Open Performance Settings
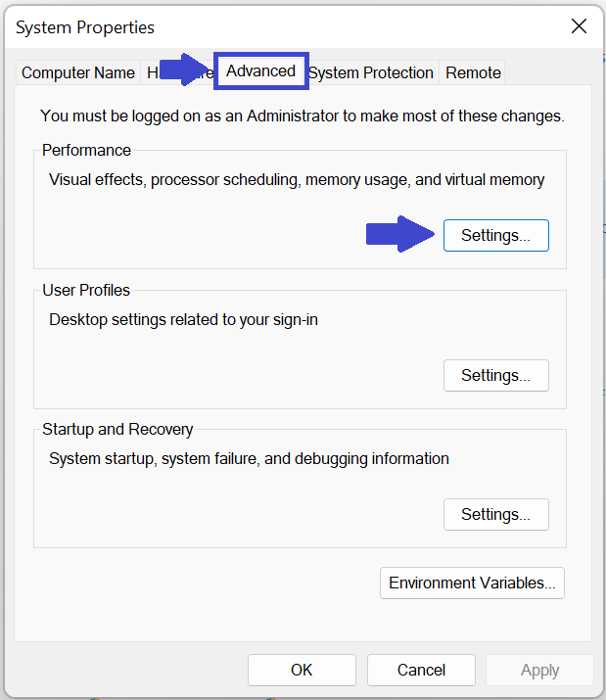The image size is (606, 700). tap(495, 236)
